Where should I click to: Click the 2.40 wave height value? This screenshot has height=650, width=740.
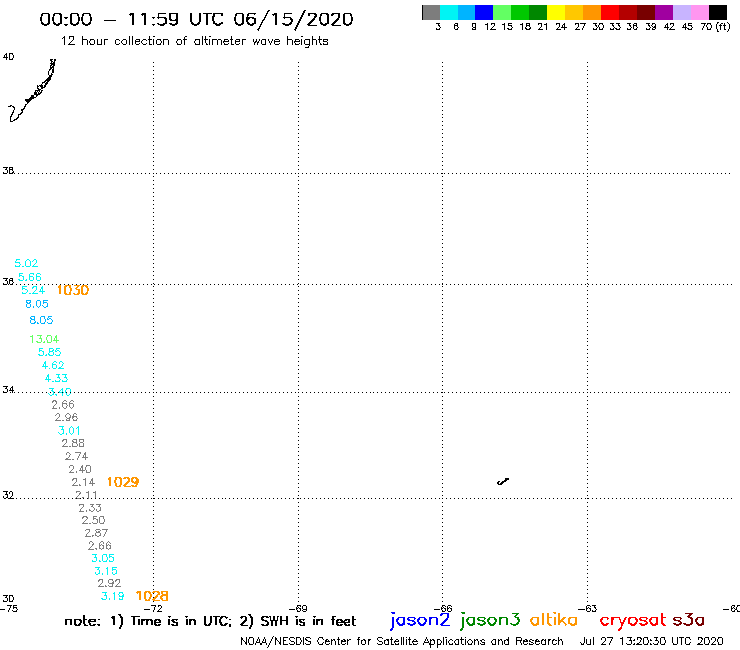coord(80,469)
